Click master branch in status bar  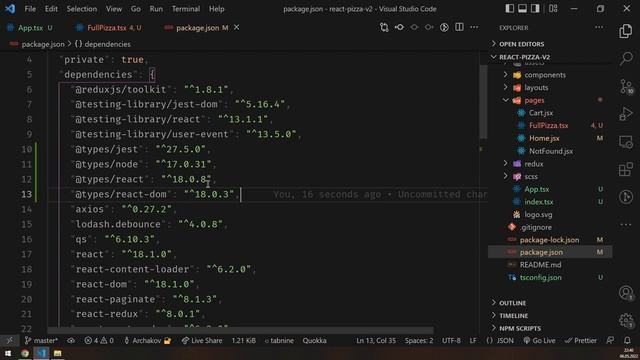41,340
